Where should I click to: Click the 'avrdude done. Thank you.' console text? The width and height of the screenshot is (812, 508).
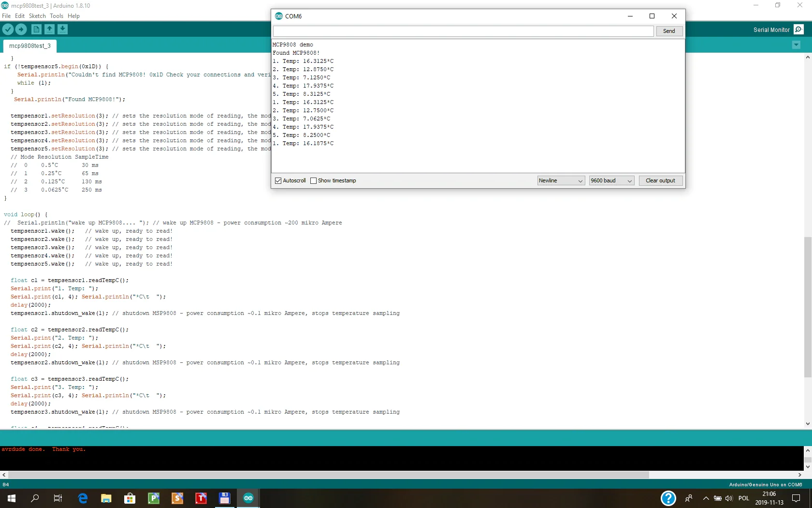pyautogui.click(x=43, y=449)
